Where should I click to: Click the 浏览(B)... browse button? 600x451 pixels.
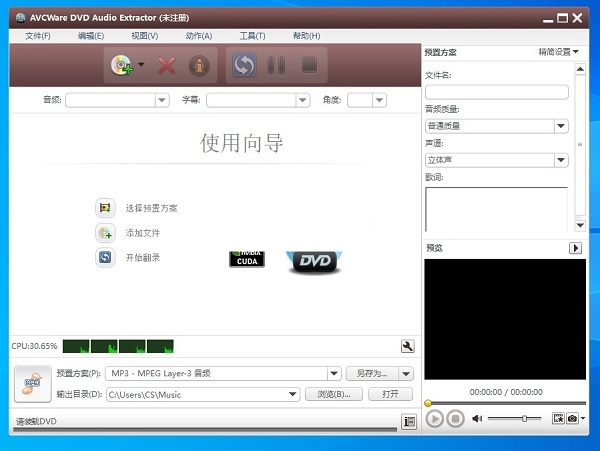coord(333,394)
